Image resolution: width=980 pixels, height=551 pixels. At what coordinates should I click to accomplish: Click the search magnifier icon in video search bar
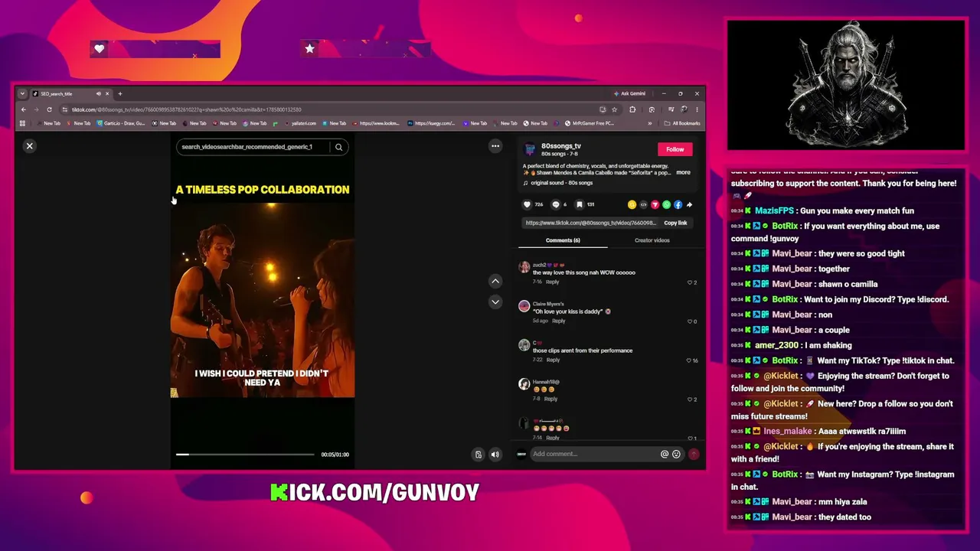coord(338,147)
